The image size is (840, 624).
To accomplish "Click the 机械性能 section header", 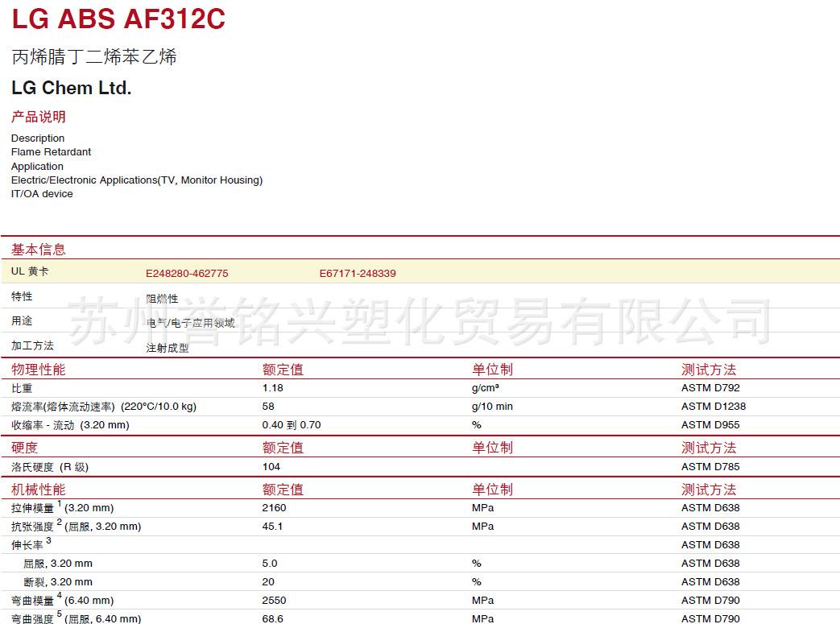I will [39, 490].
